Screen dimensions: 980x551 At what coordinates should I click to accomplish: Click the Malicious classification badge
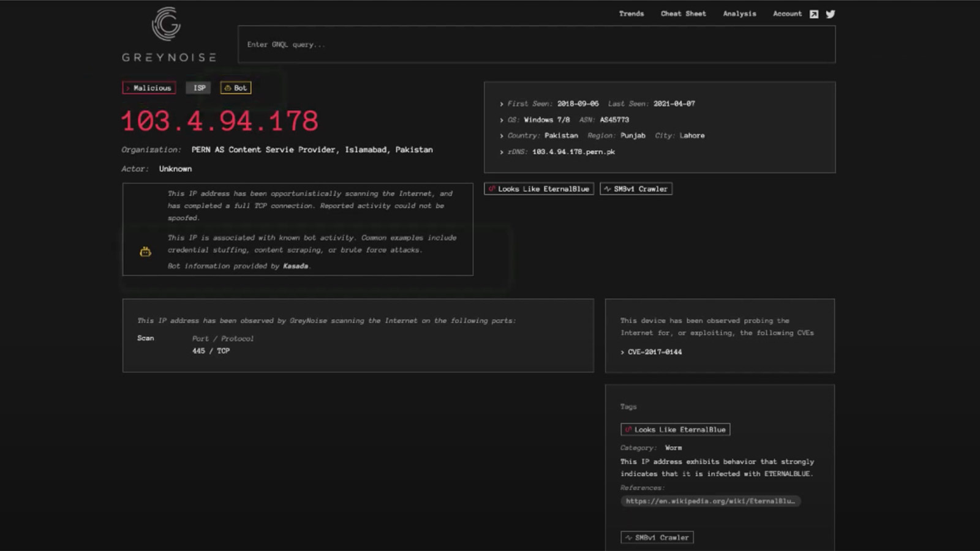click(149, 88)
